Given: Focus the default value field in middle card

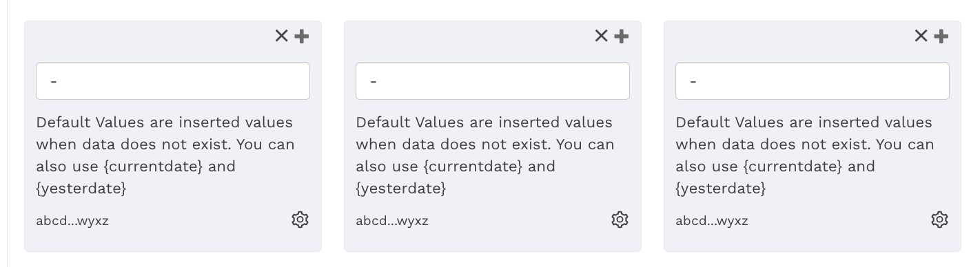Looking at the screenshot, I should click(x=493, y=81).
